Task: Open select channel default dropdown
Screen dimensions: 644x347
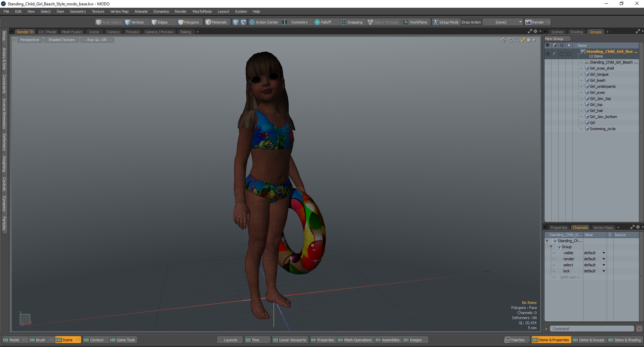Action: (x=594, y=265)
